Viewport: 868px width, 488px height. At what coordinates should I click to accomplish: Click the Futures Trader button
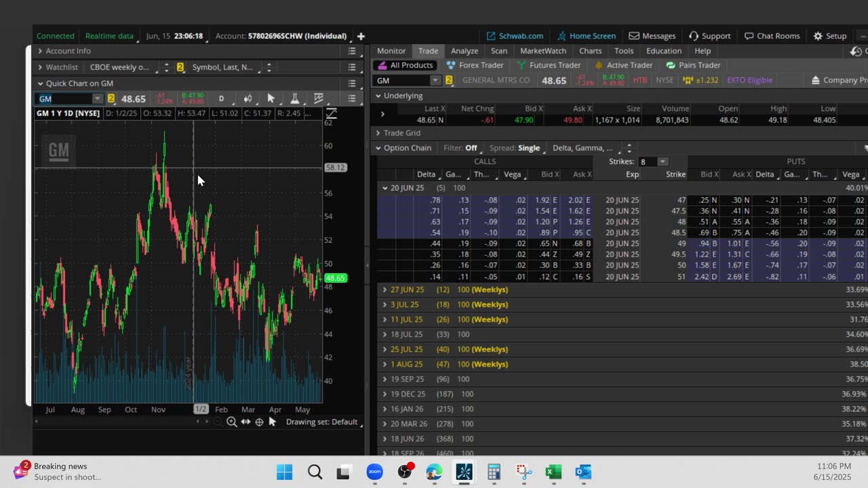[x=549, y=65]
